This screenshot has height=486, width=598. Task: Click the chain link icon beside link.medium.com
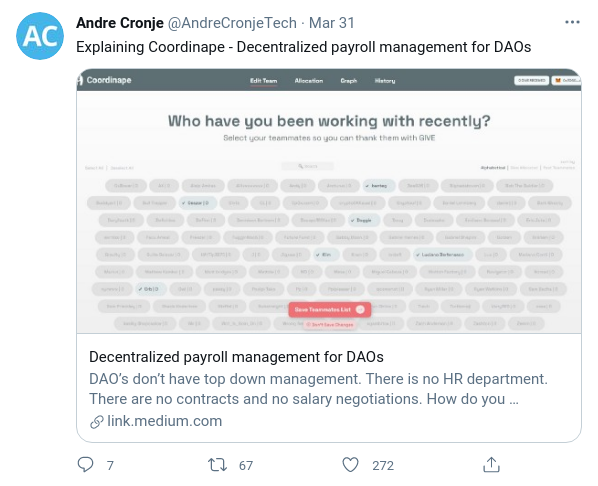(97, 422)
